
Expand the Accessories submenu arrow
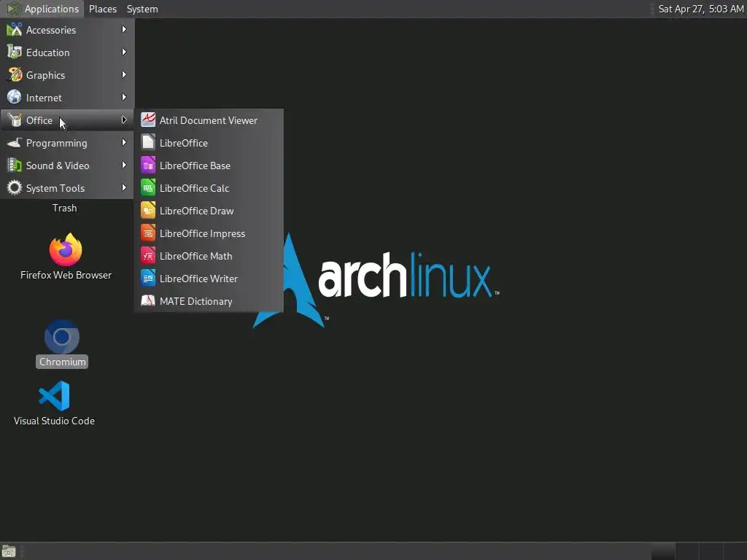[x=124, y=29]
